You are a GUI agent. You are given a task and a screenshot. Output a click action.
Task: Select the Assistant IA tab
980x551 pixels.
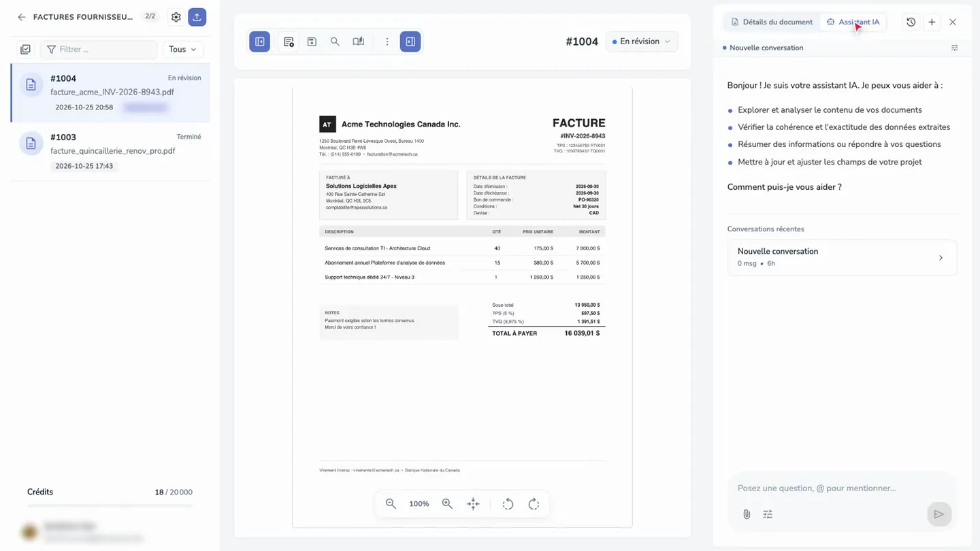853,22
